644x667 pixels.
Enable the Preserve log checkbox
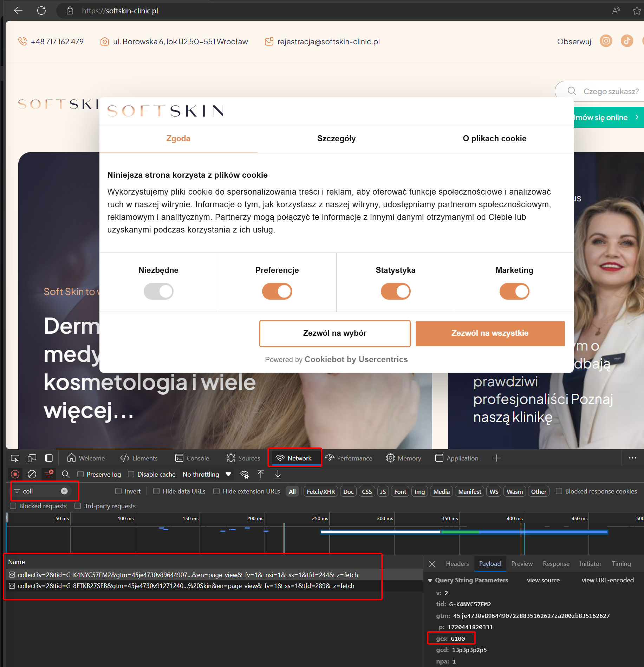tap(80, 474)
